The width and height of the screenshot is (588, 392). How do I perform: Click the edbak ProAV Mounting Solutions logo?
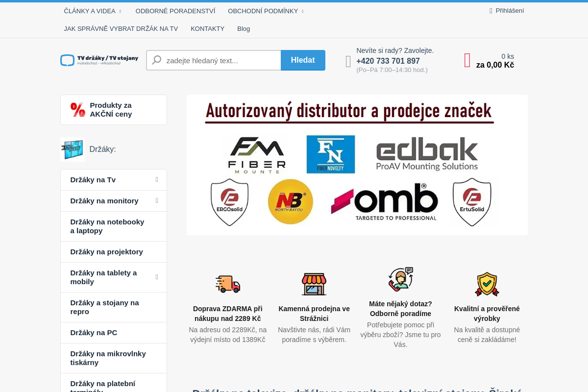coord(427,154)
